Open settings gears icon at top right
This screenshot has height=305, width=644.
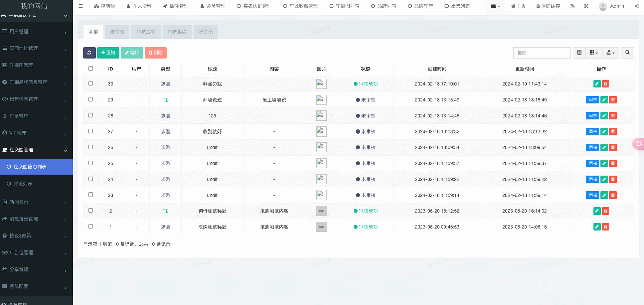(637, 6)
